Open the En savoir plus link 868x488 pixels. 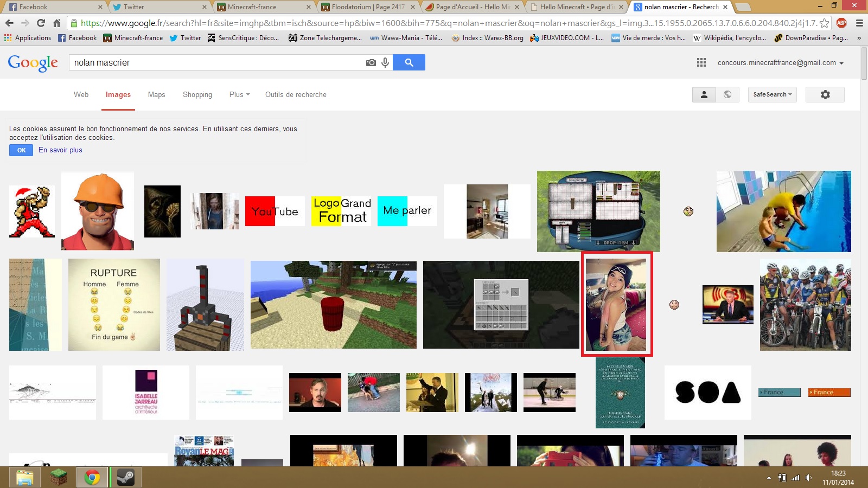pos(60,150)
